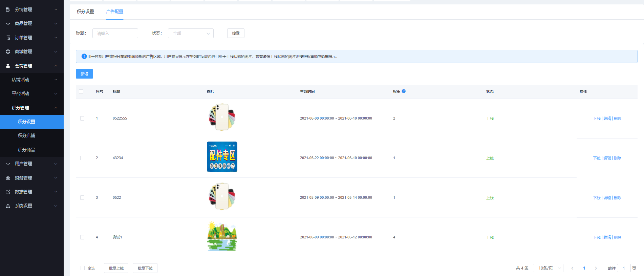Click the 财务管理 sidebar icon
Viewport: 644px width, 276px height.
(8, 178)
